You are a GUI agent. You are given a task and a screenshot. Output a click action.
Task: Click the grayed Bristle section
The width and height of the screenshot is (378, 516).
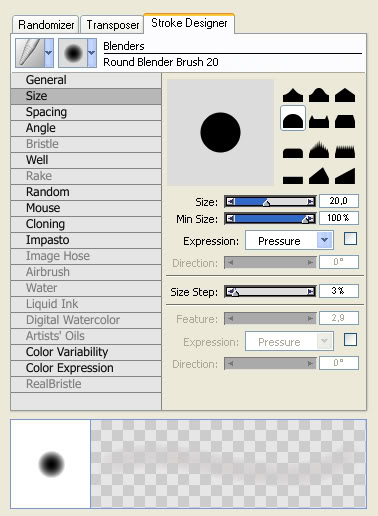86,144
